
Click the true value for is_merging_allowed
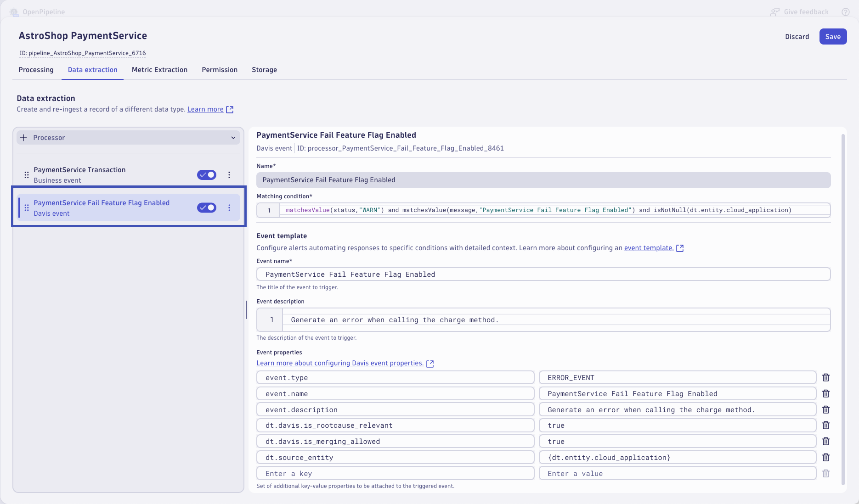pos(677,441)
